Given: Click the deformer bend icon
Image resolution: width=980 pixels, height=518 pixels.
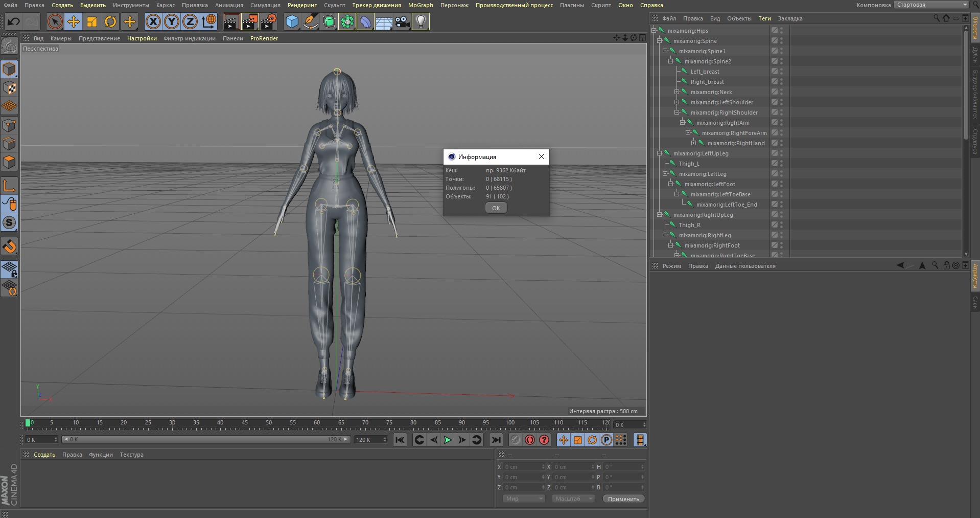Looking at the screenshot, I should [365, 21].
